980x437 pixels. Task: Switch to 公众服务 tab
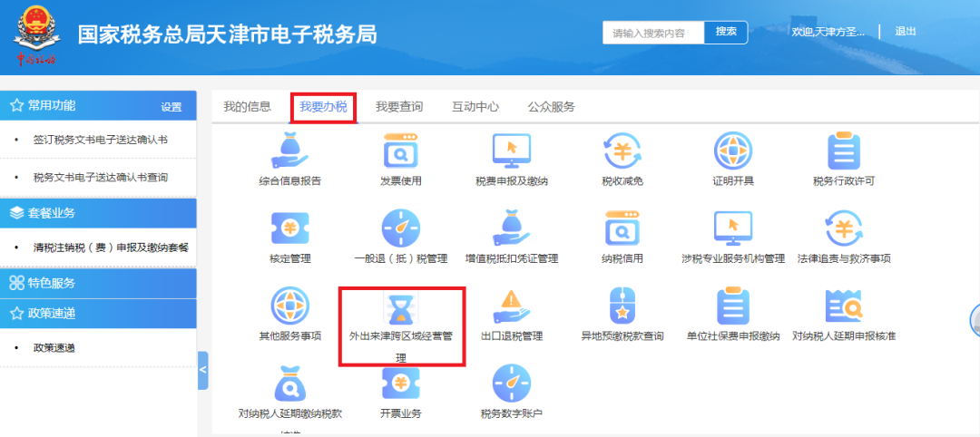point(552,107)
